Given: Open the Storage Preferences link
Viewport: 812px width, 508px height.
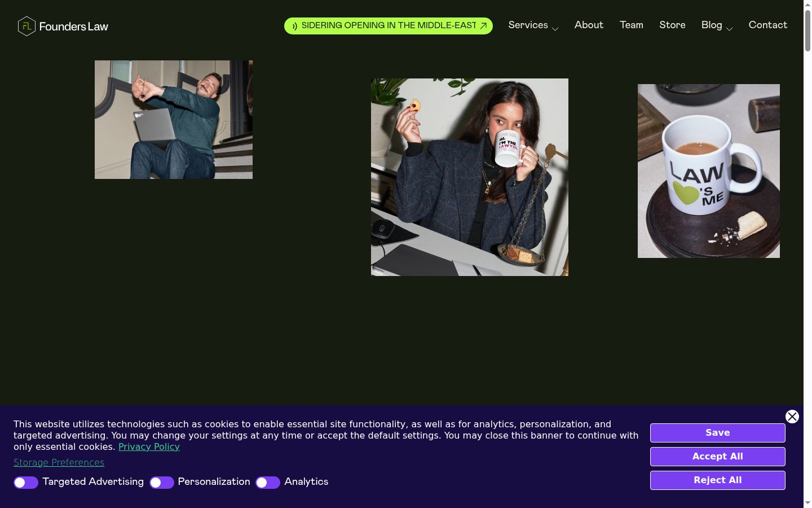Looking at the screenshot, I should tap(59, 462).
